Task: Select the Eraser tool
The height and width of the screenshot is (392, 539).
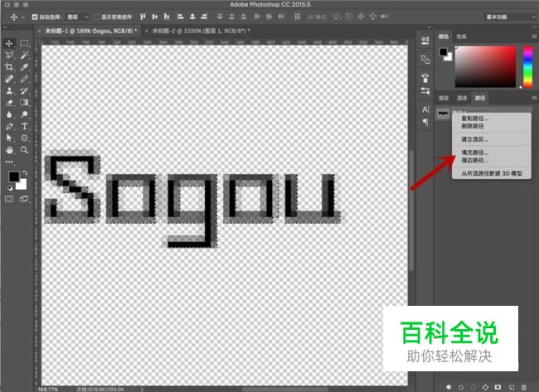Action: tap(9, 103)
